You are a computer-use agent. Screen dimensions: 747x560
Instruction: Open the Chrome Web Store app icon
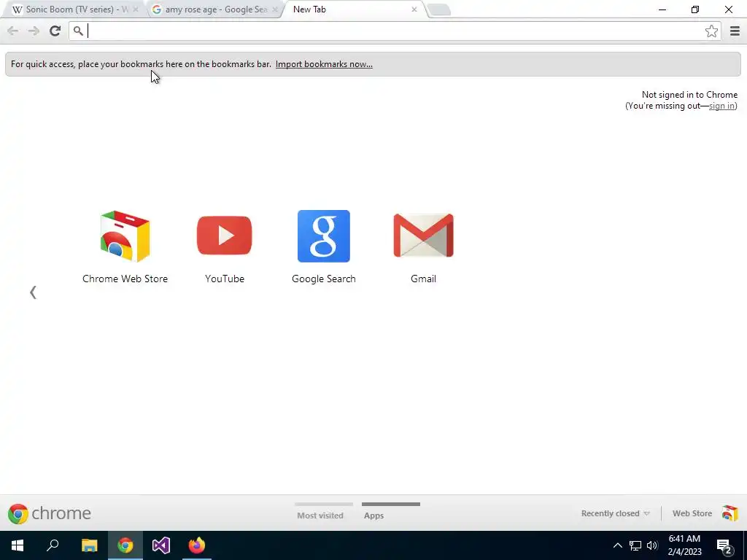coord(125,236)
